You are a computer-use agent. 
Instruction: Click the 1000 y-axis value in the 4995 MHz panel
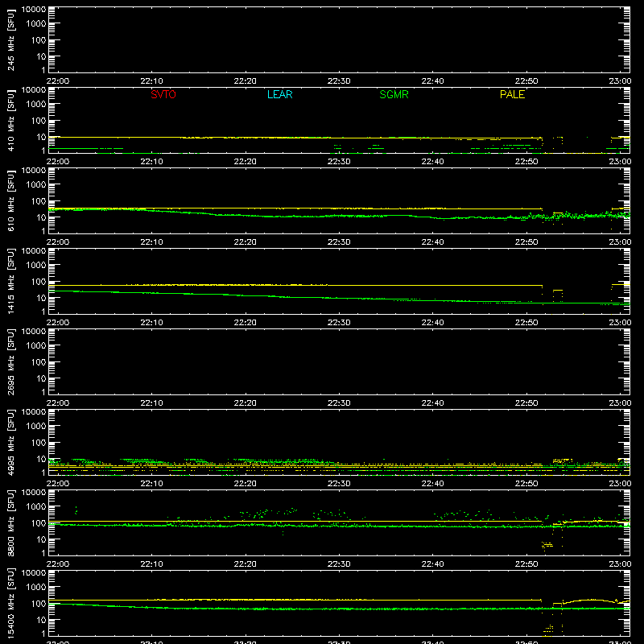(x=36, y=426)
